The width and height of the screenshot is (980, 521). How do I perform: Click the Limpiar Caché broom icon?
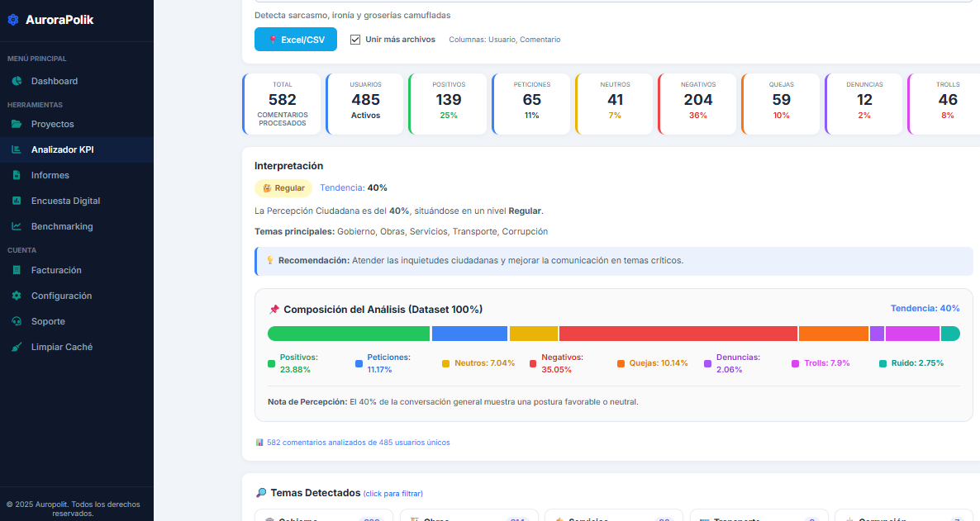pyautogui.click(x=16, y=346)
